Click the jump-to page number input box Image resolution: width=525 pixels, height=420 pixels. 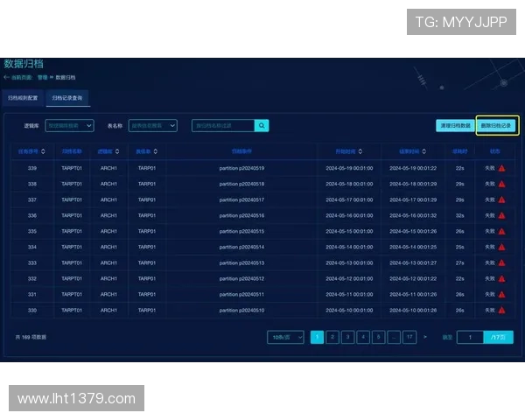click(470, 337)
